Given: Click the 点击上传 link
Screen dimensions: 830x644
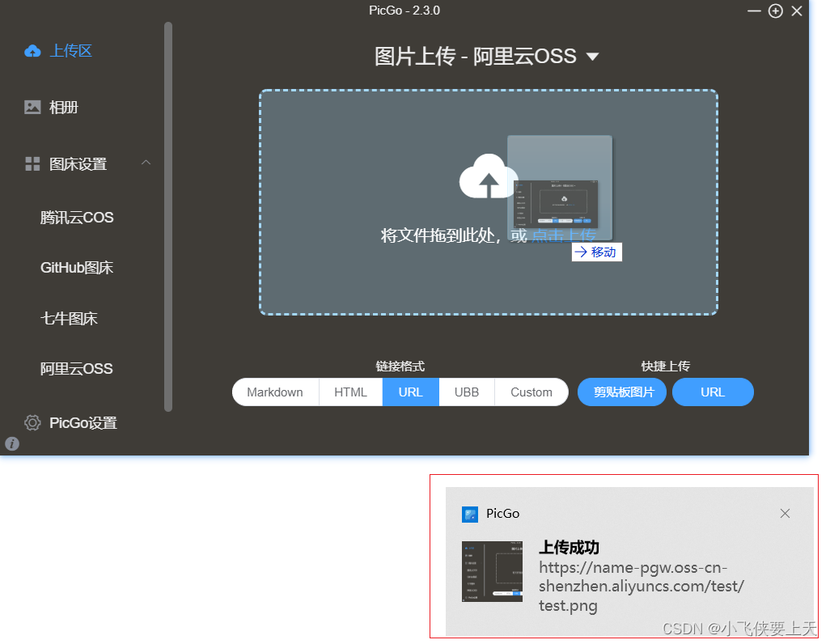Looking at the screenshot, I should (x=564, y=235).
